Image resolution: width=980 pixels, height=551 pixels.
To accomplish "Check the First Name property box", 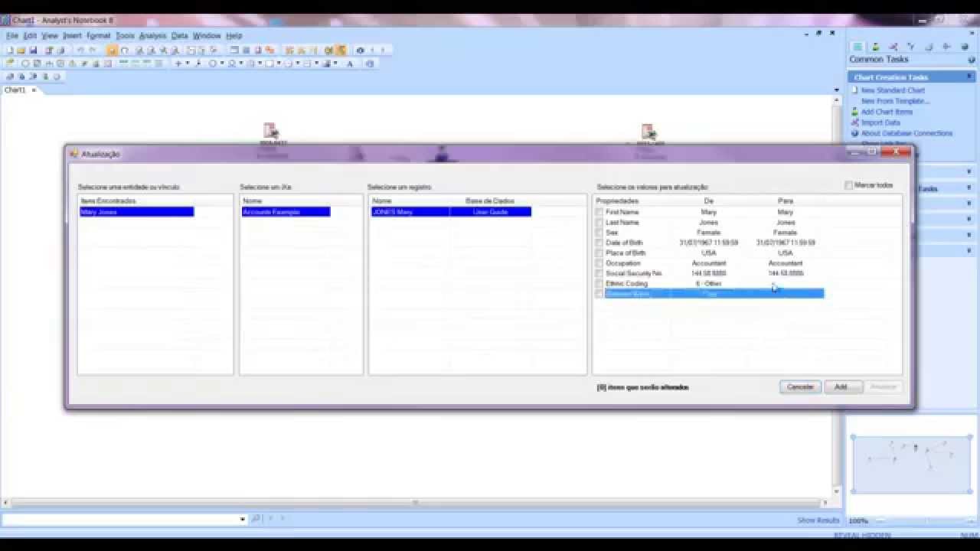I will point(599,212).
